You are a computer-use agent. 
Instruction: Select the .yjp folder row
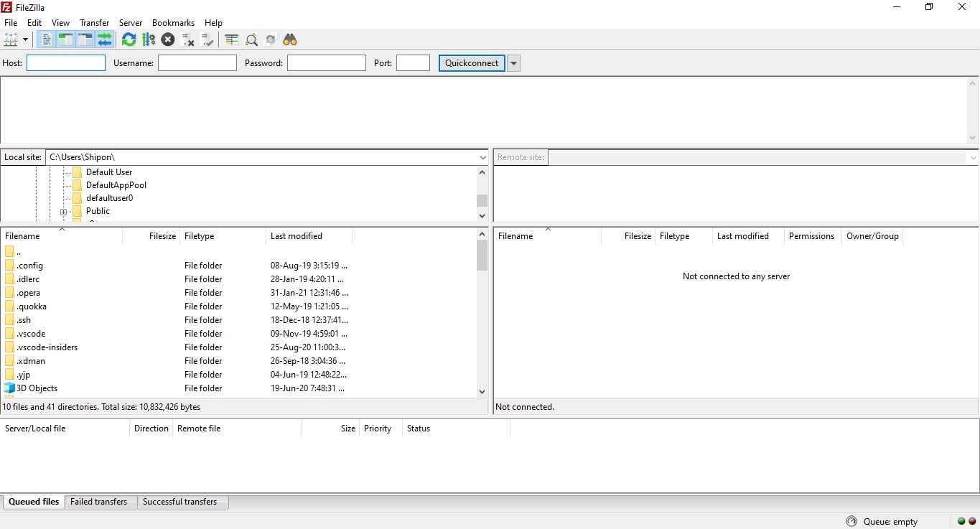(x=238, y=375)
